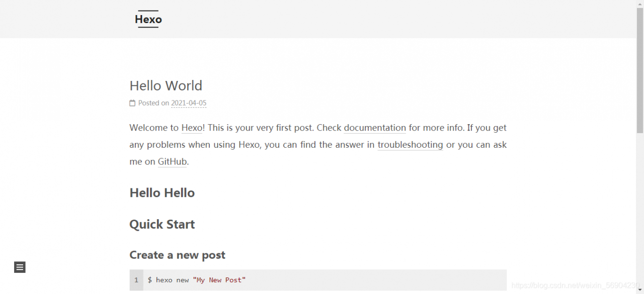This screenshot has width=644, height=294.
Task: Open the sidebar toggle hamburger icon
Action: [20, 267]
